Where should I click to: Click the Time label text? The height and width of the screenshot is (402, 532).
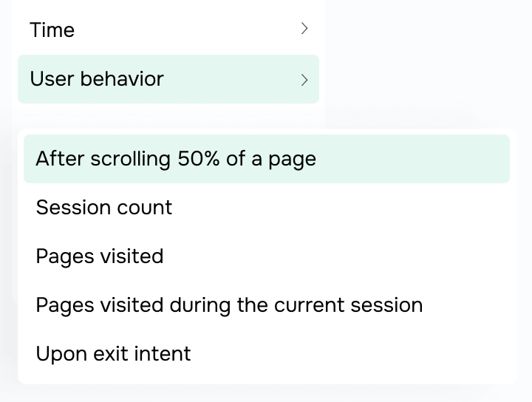[x=52, y=30]
